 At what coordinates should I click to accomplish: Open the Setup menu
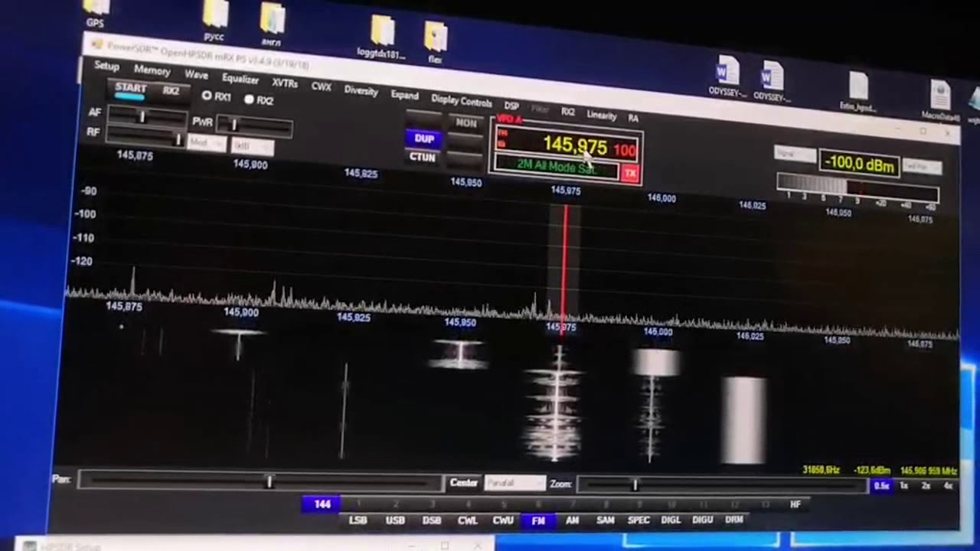tap(106, 66)
